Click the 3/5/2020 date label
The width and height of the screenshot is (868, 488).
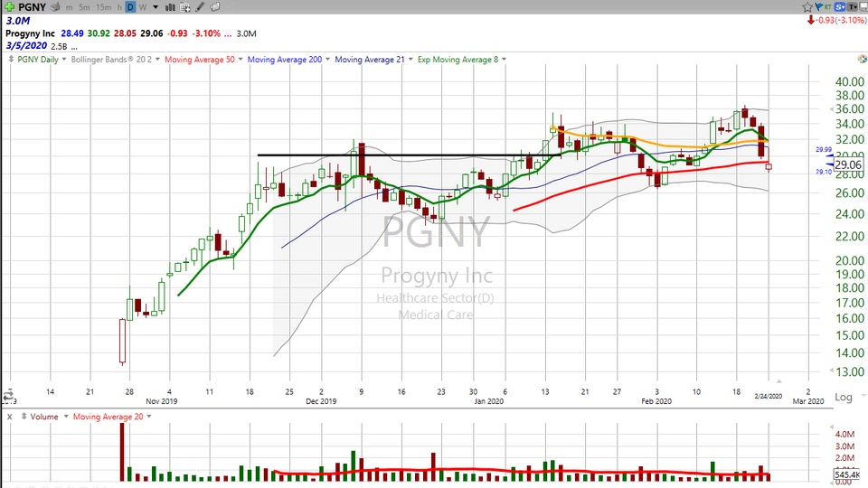click(26, 46)
